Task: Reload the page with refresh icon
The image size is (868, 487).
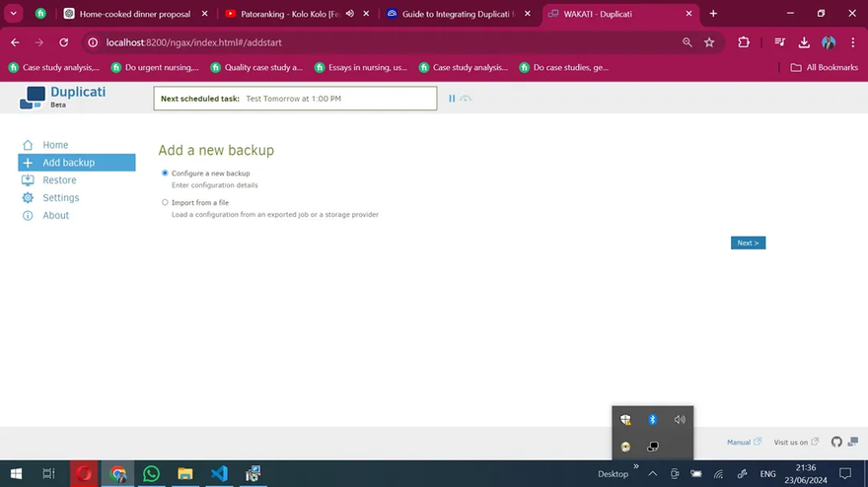Action: (64, 42)
